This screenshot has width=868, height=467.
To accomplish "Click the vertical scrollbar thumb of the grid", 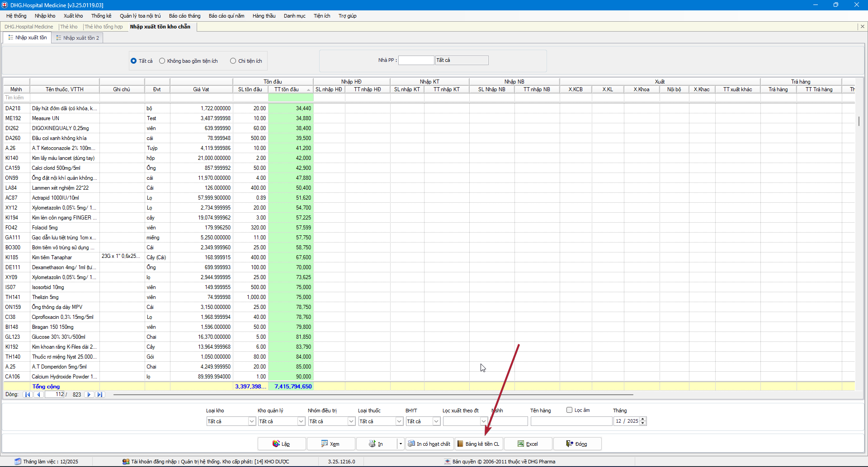I will [859, 121].
